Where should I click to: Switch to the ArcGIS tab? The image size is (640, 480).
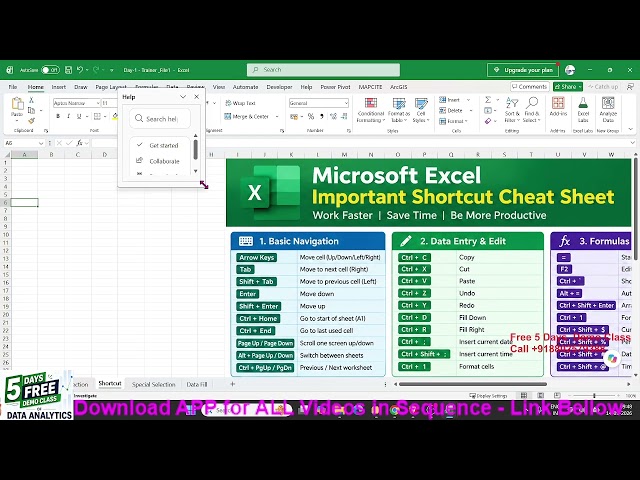point(399,87)
